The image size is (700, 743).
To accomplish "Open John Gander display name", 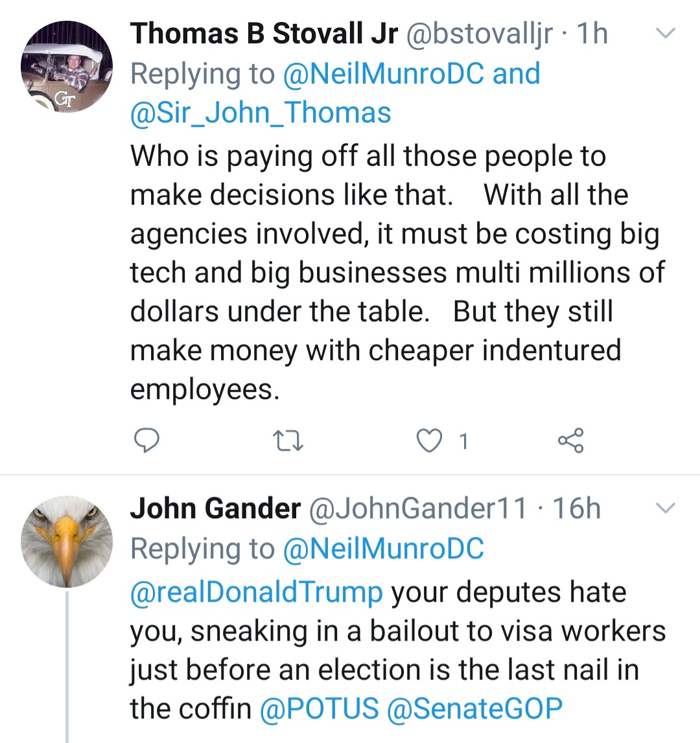I will point(215,509).
